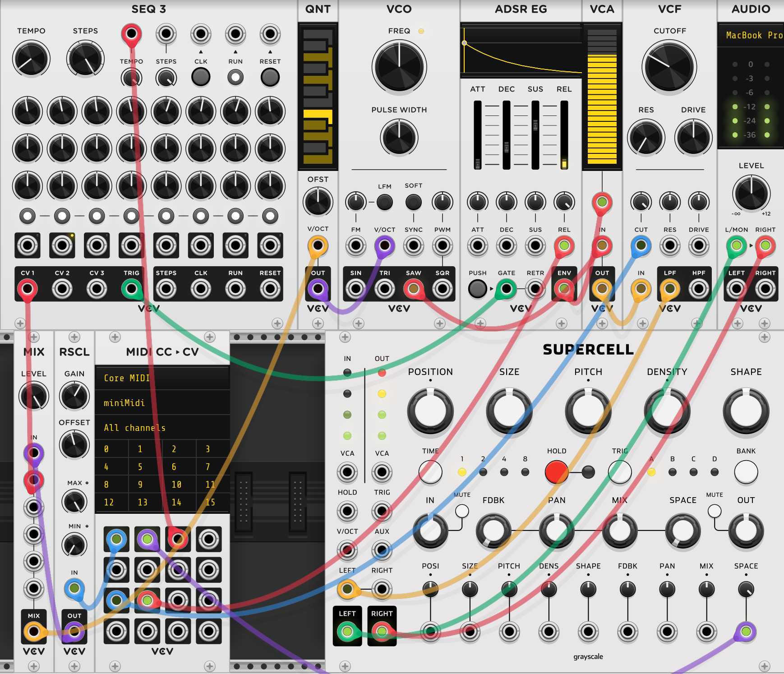Toggle the red HOLD button on Supercell

(x=556, y=472)
